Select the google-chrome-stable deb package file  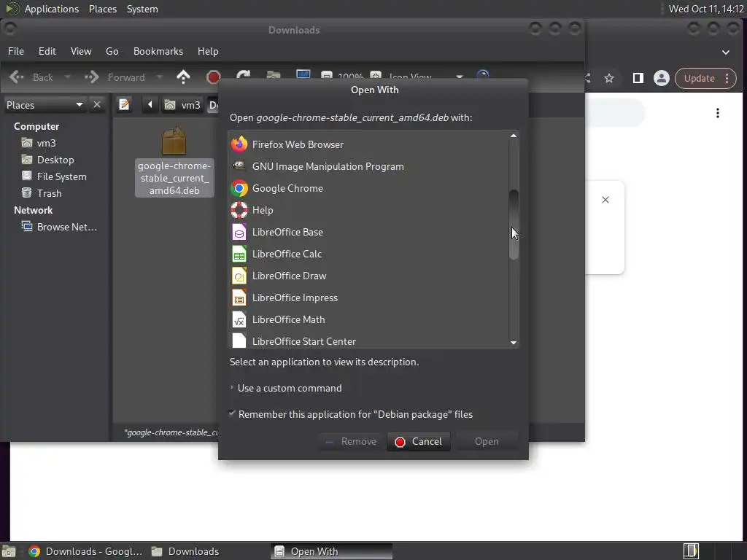(x=174, y=162)
